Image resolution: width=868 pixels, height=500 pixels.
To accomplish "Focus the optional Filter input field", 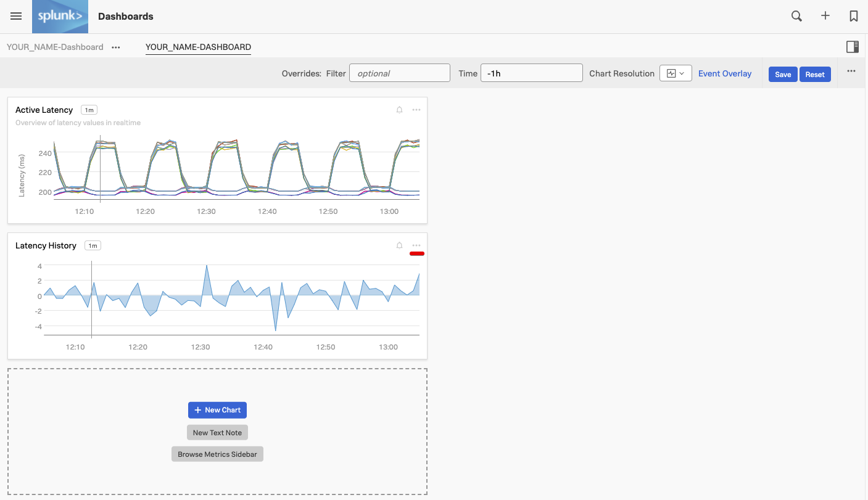I will [x=400, y=73].
